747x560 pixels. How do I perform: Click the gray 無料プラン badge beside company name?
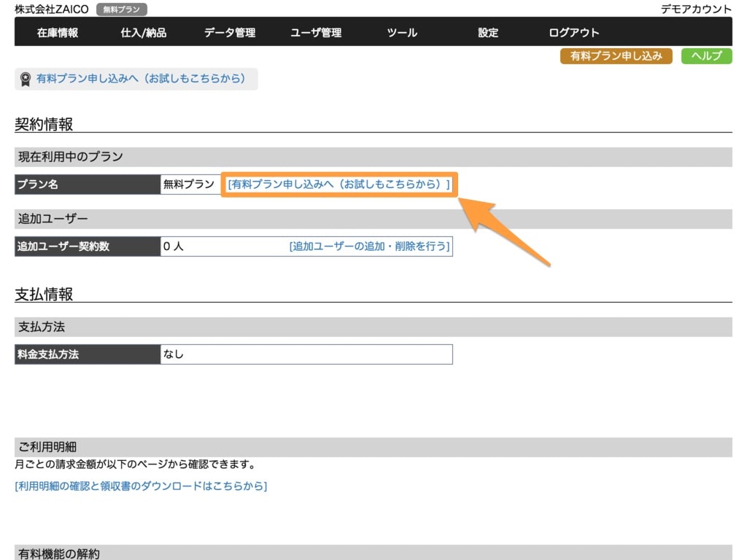pos(122,9)
